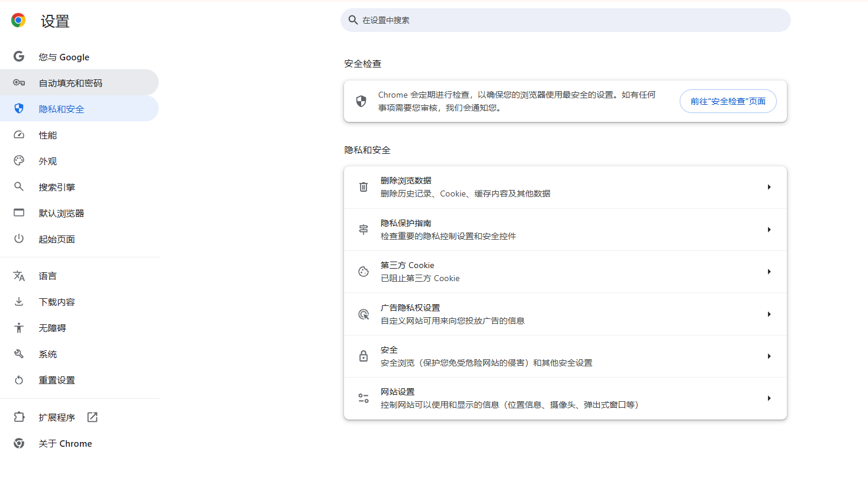Click the 删除历史记录、Cookie、缓存内容及其他数据 text

coord(465,193)
